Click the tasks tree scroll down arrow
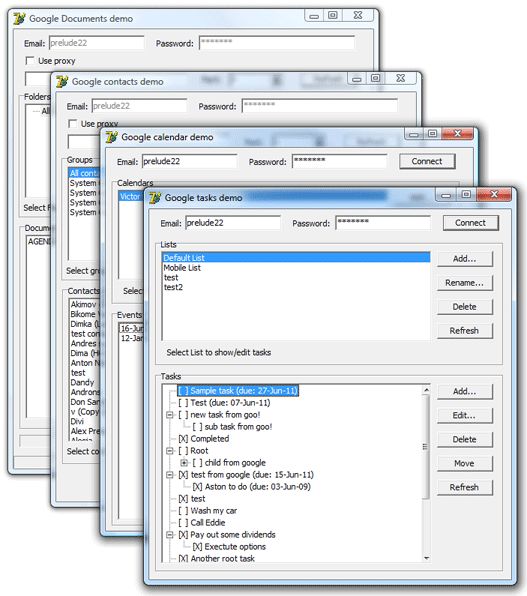Screen dimensions: 527x596 (x=426, y=558)
